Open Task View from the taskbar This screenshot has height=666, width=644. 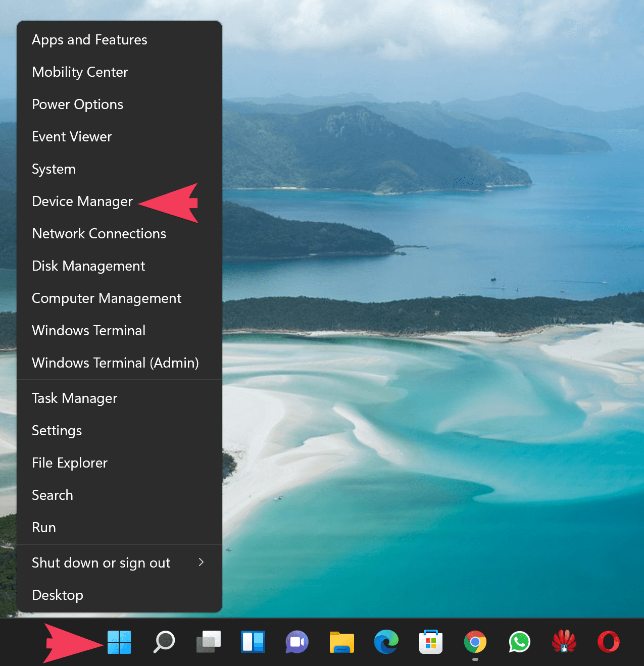(x=208, y=642)
